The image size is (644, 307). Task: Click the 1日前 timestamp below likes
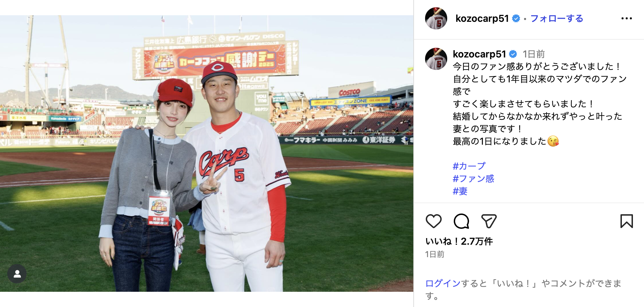click(434, 254)
